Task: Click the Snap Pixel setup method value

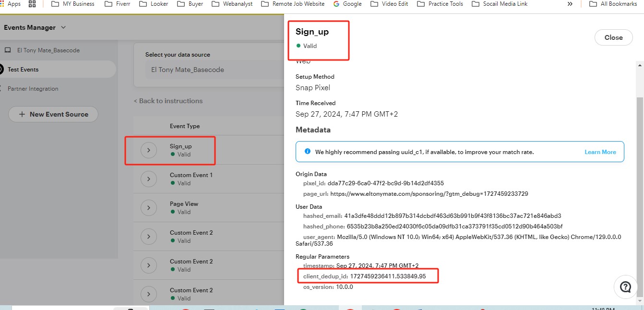Action: (313, 88)
